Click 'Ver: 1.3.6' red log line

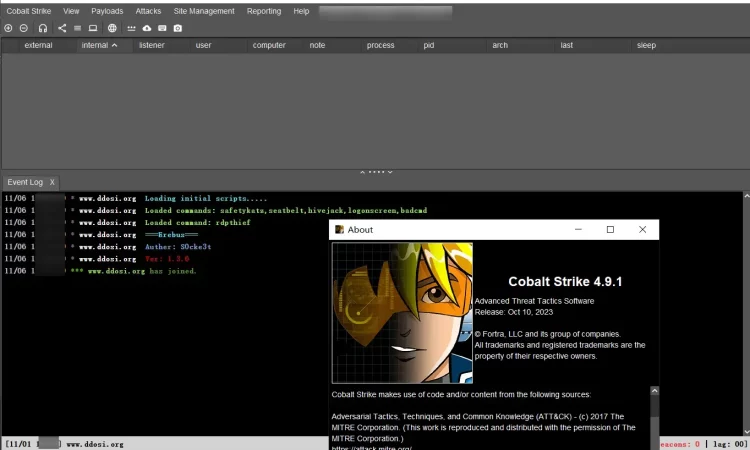[167, 259]
